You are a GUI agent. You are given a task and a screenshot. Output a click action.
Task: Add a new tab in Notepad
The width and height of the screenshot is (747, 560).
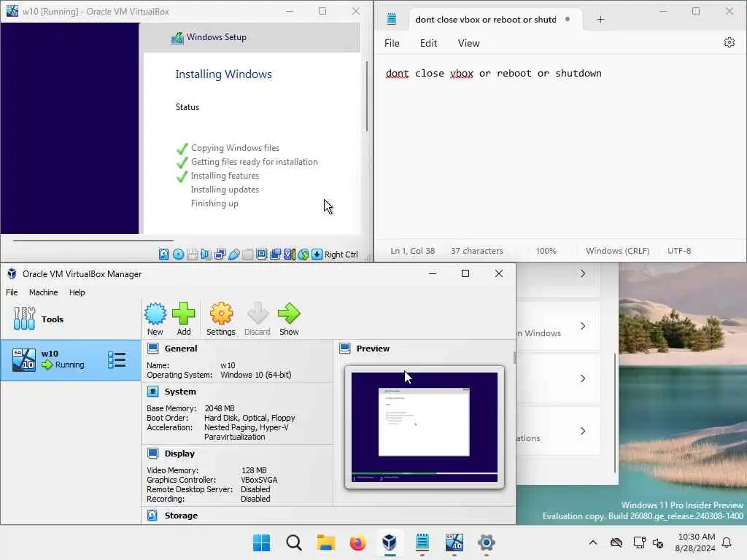tap(601, 20)
